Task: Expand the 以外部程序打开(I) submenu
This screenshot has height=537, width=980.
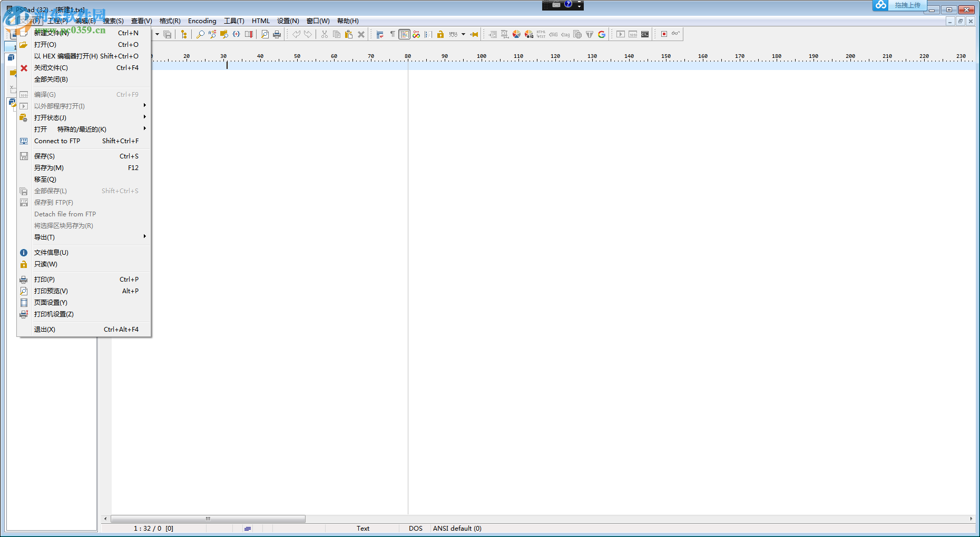Action: [84, 106]
